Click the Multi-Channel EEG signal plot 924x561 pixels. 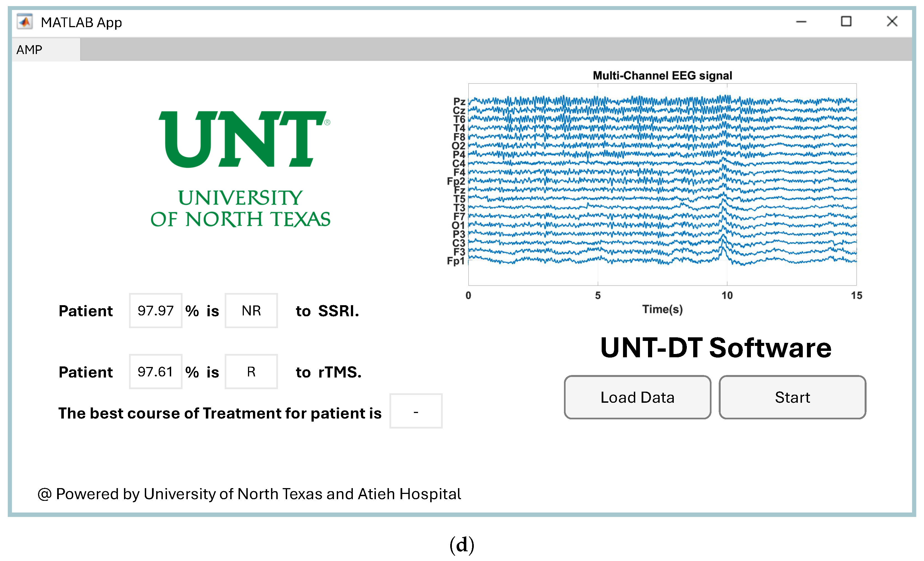point(662,184)
